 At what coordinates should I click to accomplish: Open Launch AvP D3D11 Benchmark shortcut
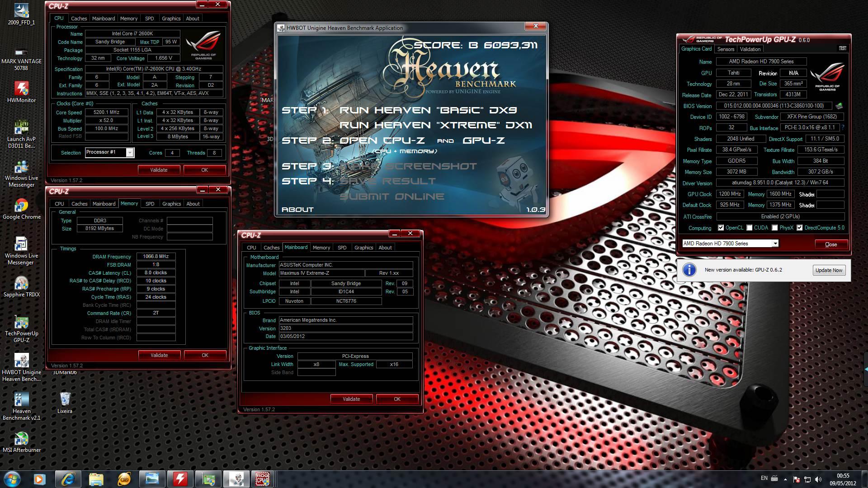pyautogui.click(x=21, y=134)
